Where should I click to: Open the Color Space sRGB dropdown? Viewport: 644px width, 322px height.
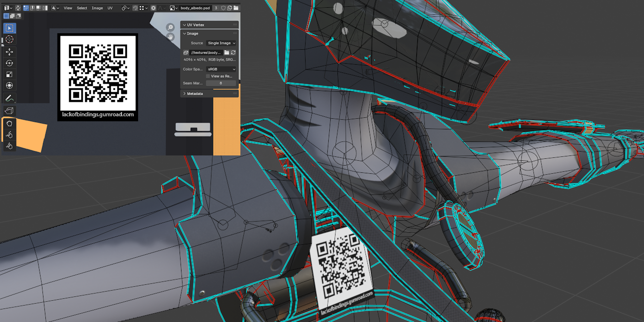(221, 69)
